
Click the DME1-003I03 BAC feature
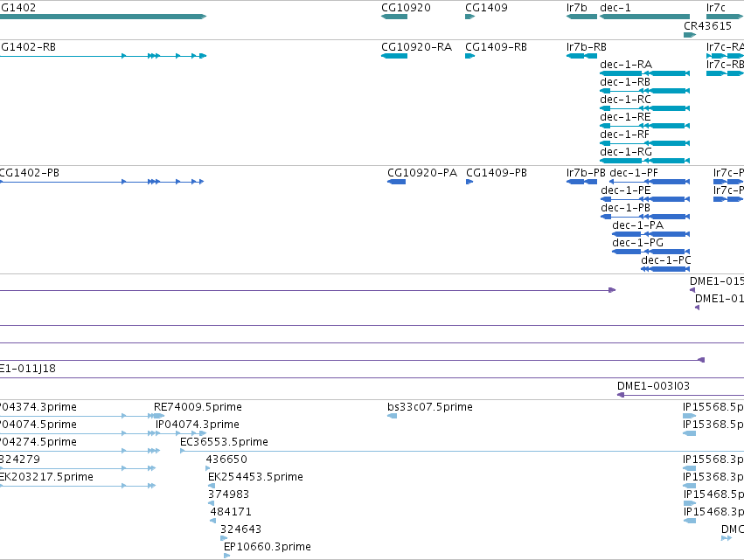point(680,395)
